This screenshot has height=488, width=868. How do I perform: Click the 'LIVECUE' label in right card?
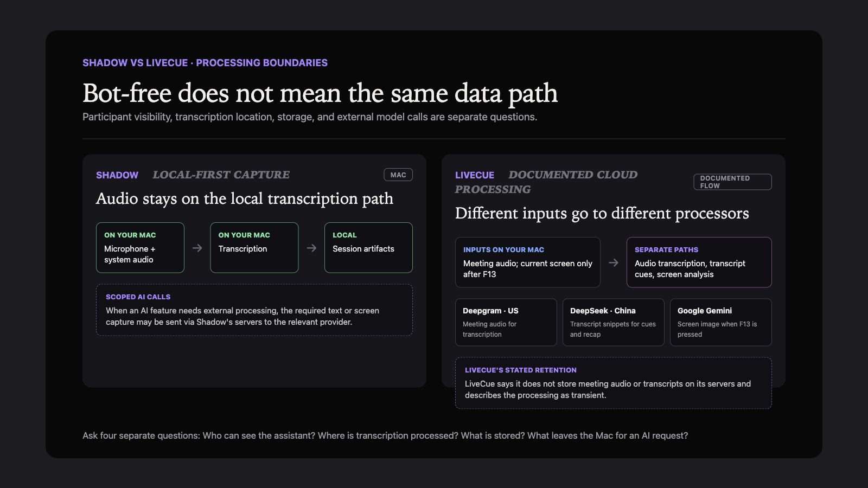coord(475,175)
